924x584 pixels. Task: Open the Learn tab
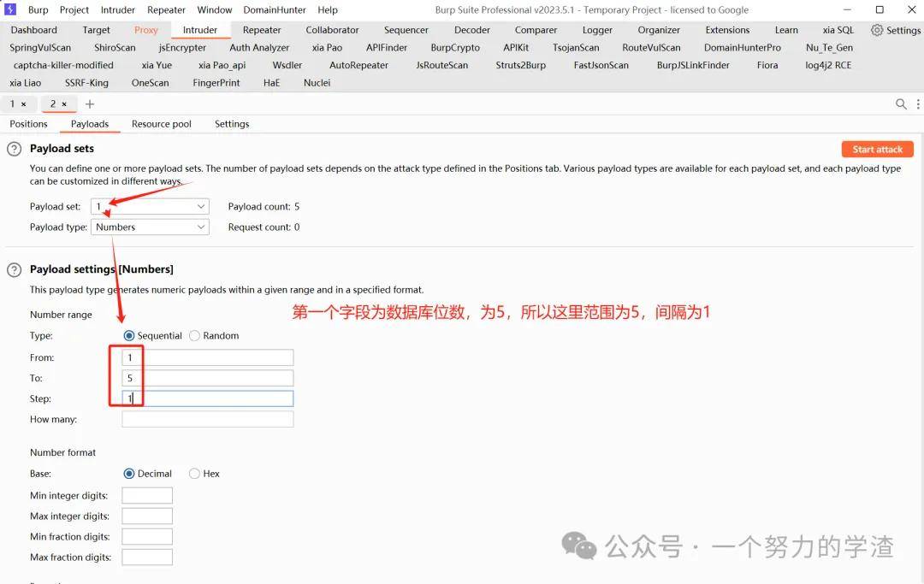(x=786, y=30)
